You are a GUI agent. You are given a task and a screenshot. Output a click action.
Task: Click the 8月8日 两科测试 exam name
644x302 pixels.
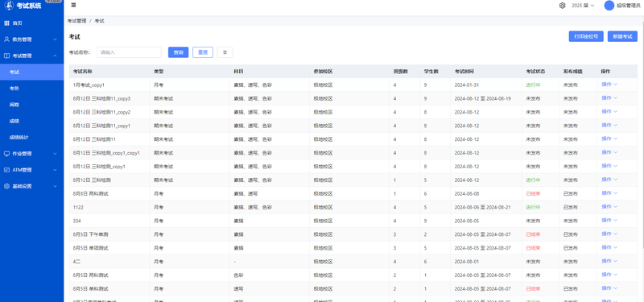pyautogui.click(x=90, y=193)
